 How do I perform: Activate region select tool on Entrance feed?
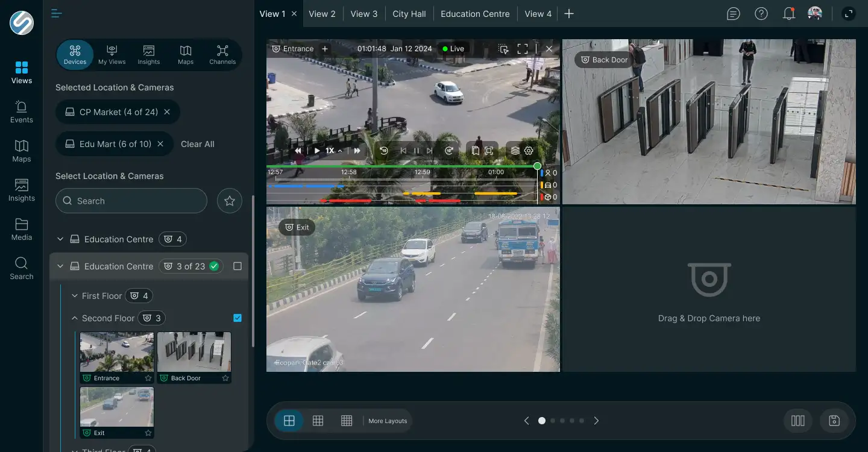[504, 49]
